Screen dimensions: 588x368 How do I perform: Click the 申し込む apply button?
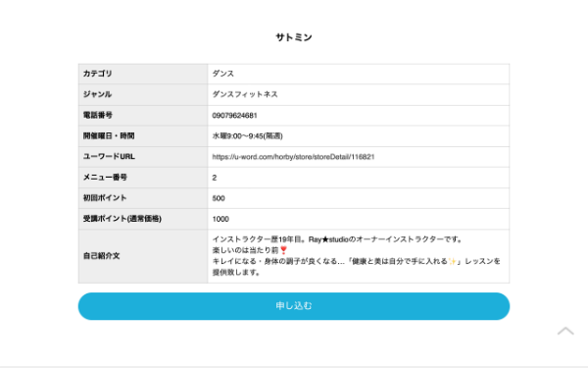pyautogui.click(x=294, y=306)
